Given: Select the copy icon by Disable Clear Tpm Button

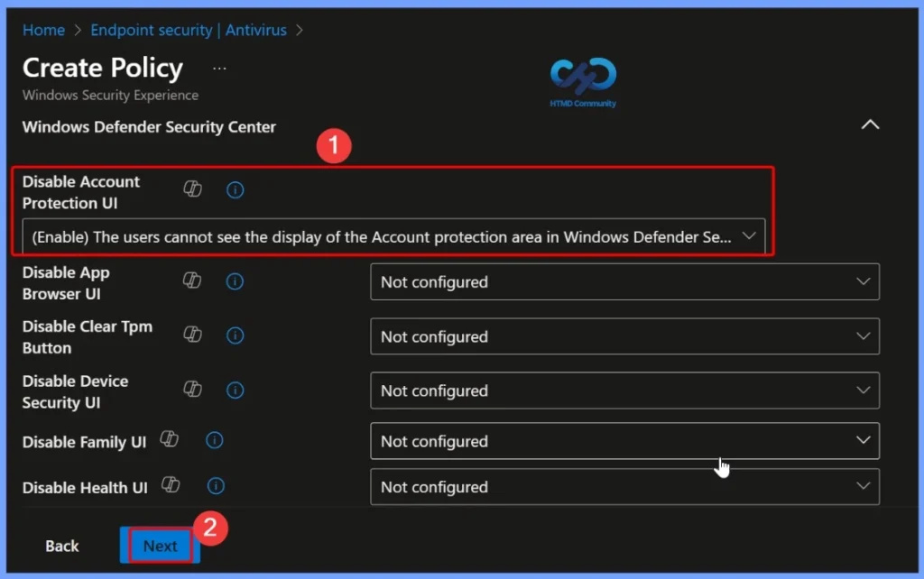Looking at the screenshot, I should 192,335.
